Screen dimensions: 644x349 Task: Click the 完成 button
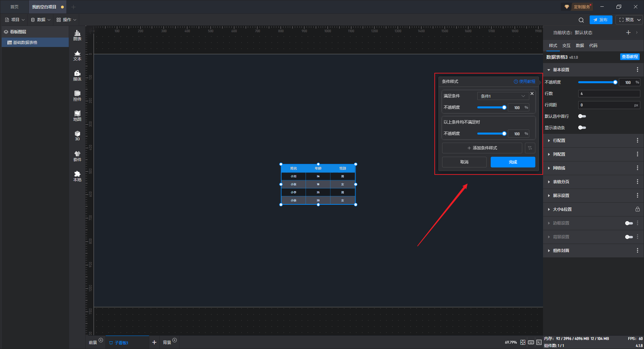point(513,162)
